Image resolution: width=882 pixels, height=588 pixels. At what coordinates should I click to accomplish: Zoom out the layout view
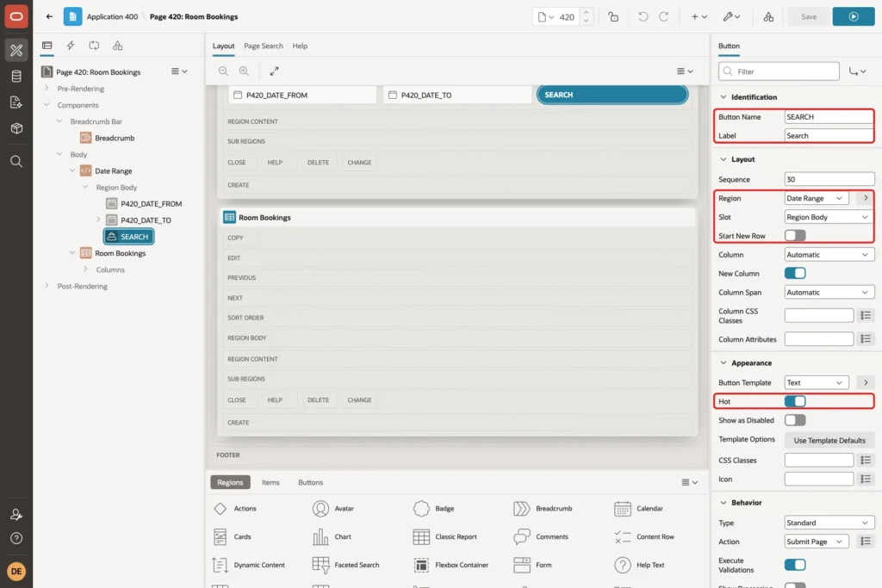click(223, 71)
